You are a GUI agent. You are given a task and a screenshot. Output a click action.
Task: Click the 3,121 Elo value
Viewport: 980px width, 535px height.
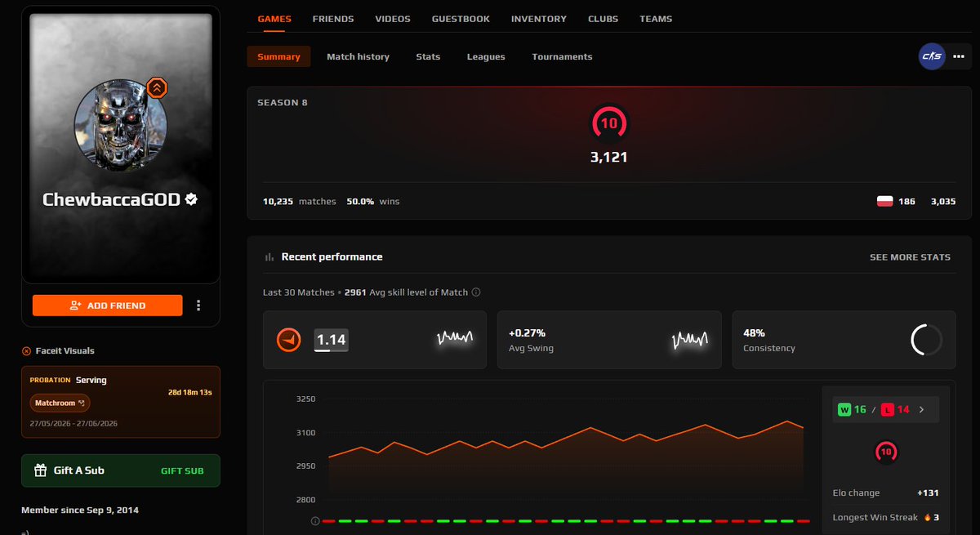[x=609, y=157]
